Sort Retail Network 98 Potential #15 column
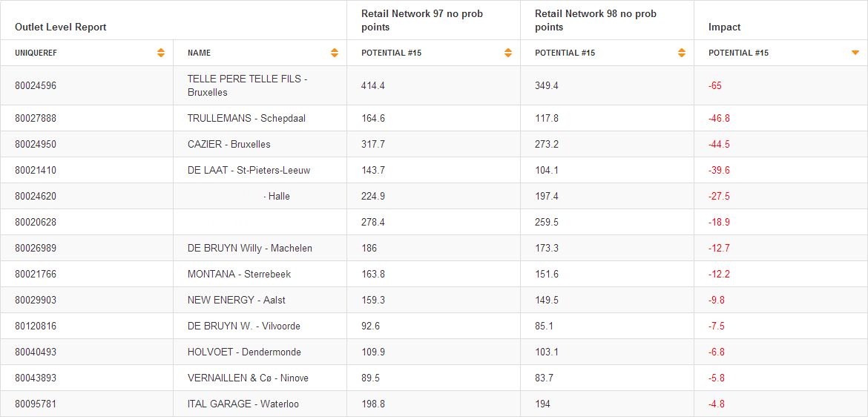 click(x=682, y=53)
